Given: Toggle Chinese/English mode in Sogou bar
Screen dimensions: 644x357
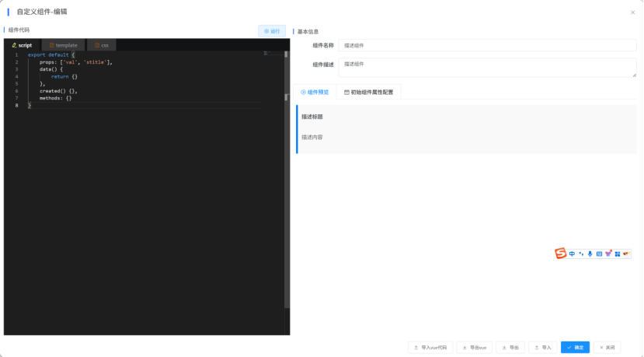Looking at the screenshot, I should pos(572,254).
